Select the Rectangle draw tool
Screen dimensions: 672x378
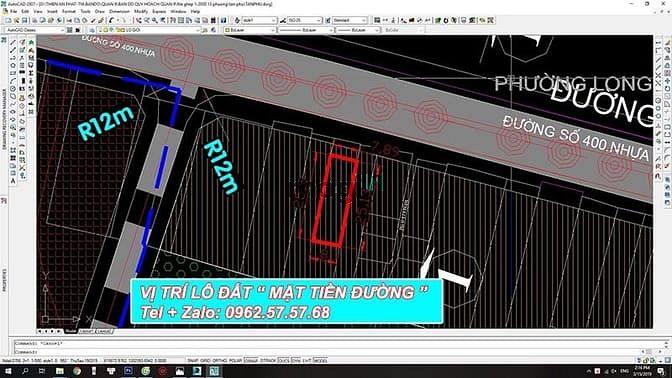[x=13, y=73]
